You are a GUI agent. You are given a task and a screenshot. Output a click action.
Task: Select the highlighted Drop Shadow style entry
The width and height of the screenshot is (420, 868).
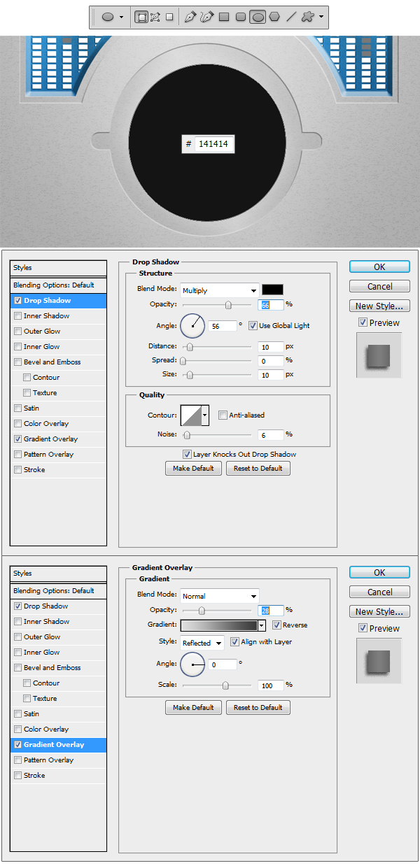click(x=58, y=301)
